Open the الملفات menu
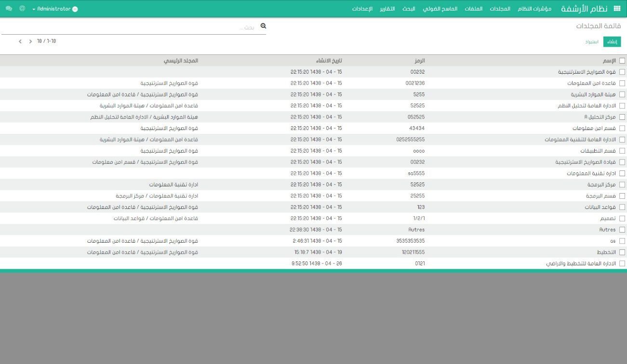627x364 pixels. tap(474, 9)
